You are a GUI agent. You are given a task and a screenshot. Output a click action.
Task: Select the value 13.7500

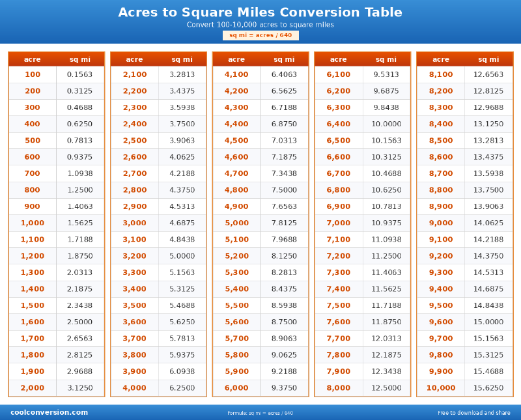click(488, 190)
